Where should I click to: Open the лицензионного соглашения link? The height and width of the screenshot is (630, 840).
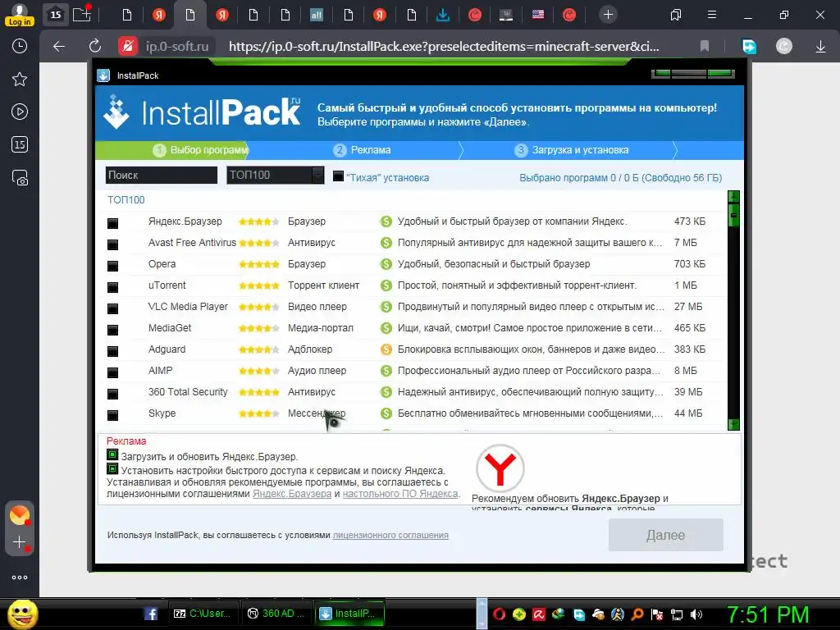click(x=390, y=535)
